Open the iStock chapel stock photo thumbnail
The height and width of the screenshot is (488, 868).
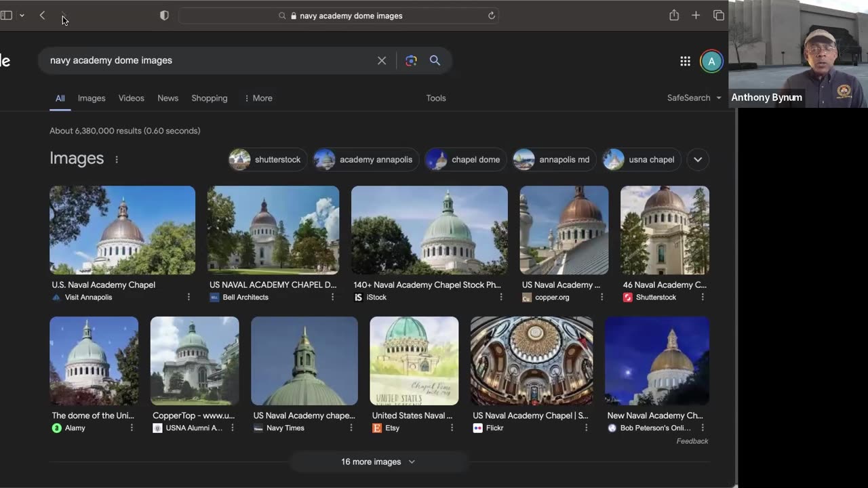click(429, 230)
